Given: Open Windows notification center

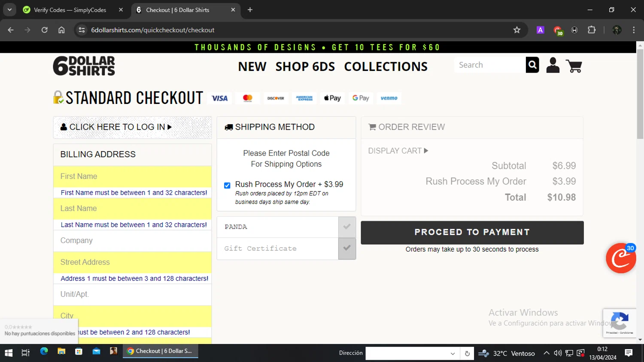Looking at the screenshot, I should [629, 353].
